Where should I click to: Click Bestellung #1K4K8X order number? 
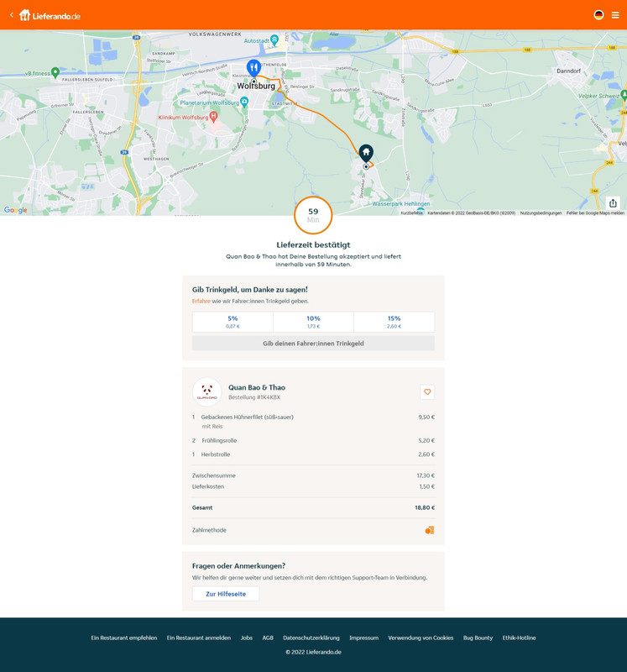coord(254,397)
